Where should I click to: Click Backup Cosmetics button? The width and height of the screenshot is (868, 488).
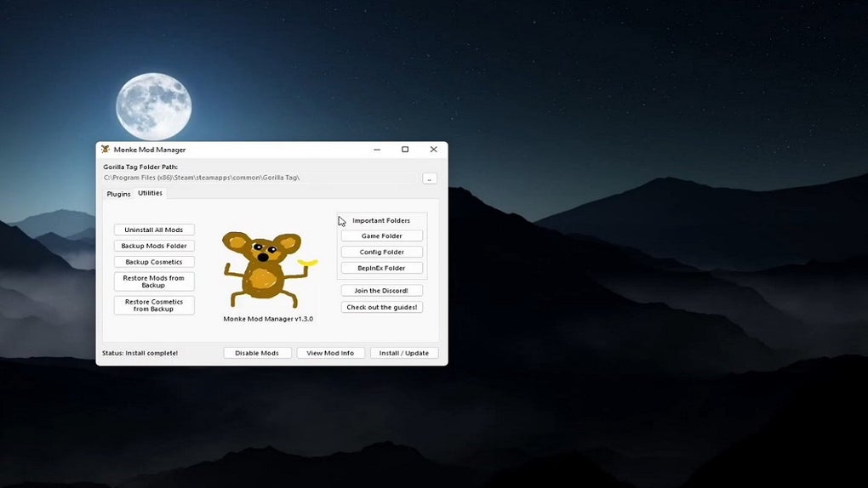154,262
